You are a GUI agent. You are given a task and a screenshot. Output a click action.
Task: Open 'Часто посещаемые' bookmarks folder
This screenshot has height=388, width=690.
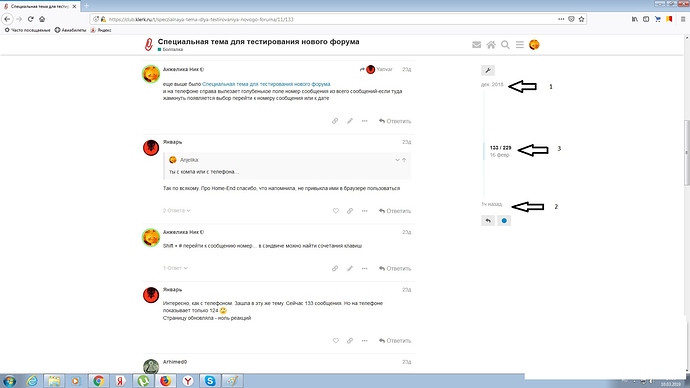[x=27, y=30]
